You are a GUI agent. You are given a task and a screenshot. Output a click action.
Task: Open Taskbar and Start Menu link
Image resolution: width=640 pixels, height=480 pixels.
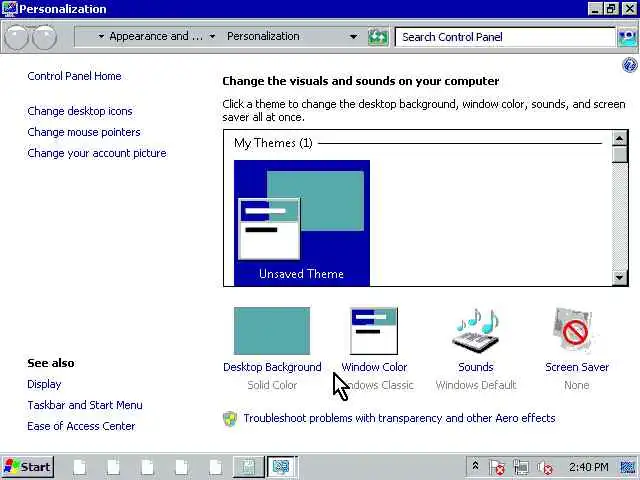coord(85,405)
